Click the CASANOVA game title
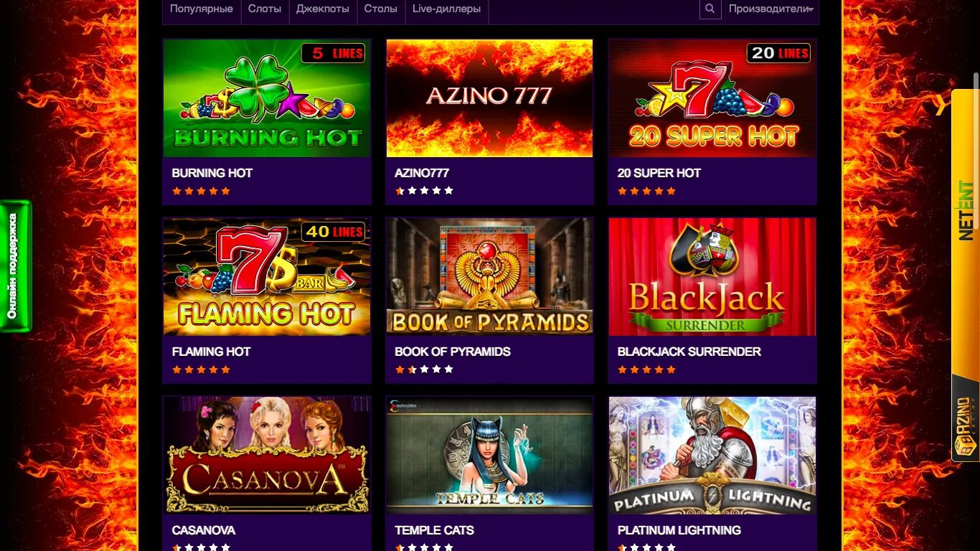Screen dimensions: 980x551 click(x=204, y=530)
